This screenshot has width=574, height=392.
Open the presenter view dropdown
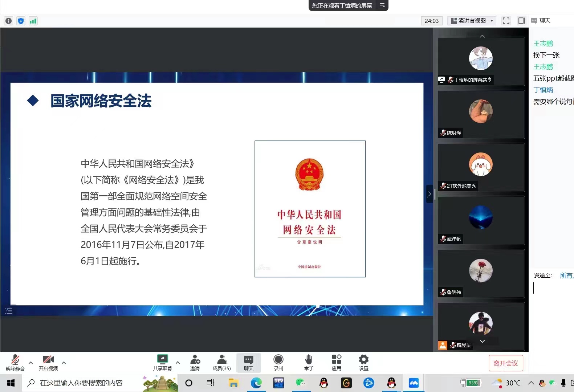click(472, 21)
